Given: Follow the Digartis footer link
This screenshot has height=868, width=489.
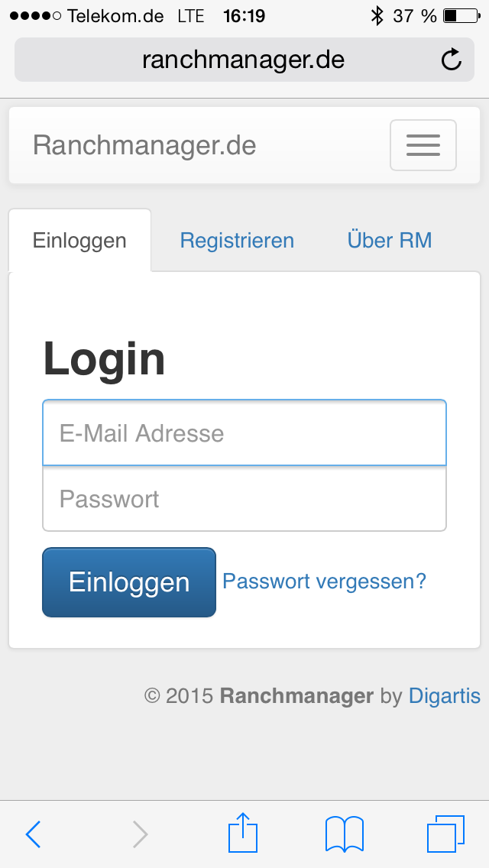Looking at the screenshot, I should pyautogui.click(x=445, y=696).
